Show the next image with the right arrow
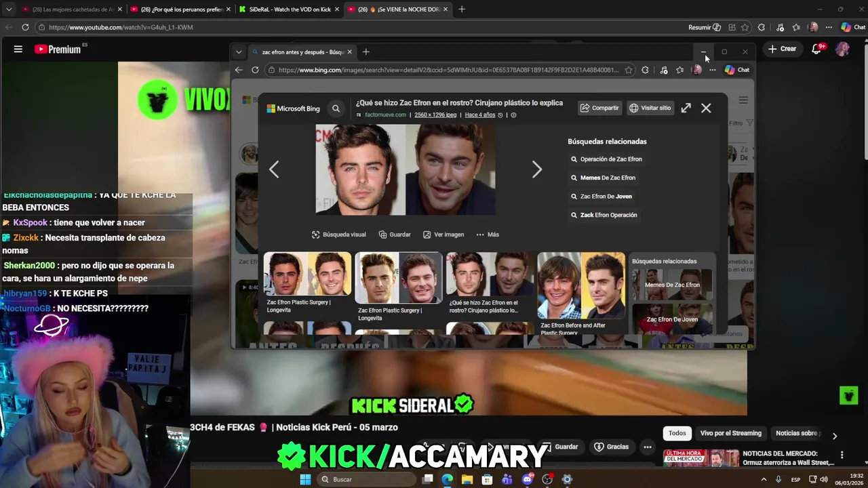This screenshot has height=488, width=868. [536, 169]
